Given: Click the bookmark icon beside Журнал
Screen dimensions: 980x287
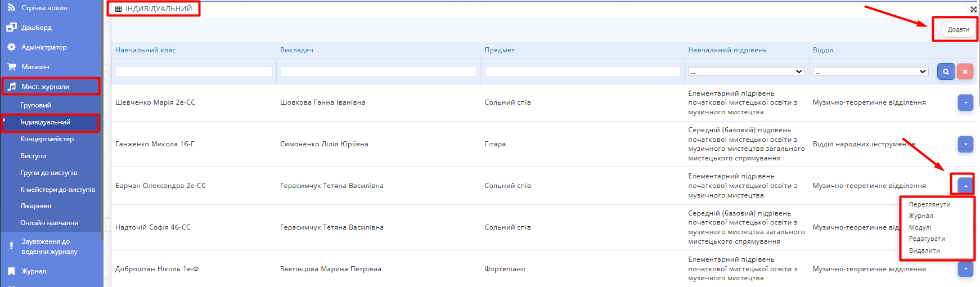Looking at the screenshot, I should tap(11, 271).
